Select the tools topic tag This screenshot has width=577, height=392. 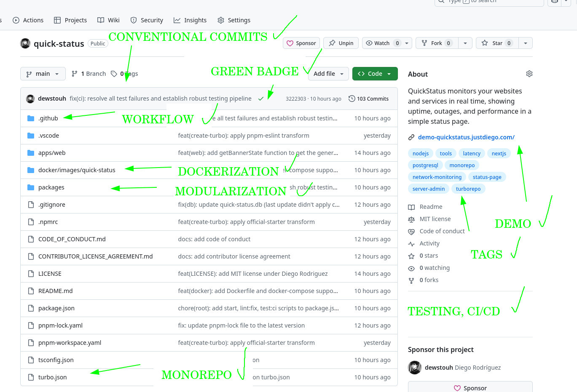coord(446,154)
